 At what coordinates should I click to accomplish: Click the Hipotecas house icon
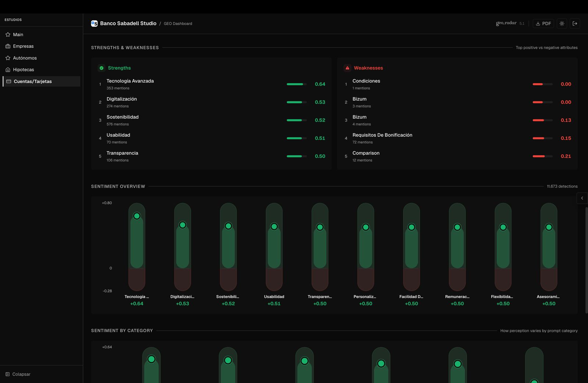pos(8,70)
